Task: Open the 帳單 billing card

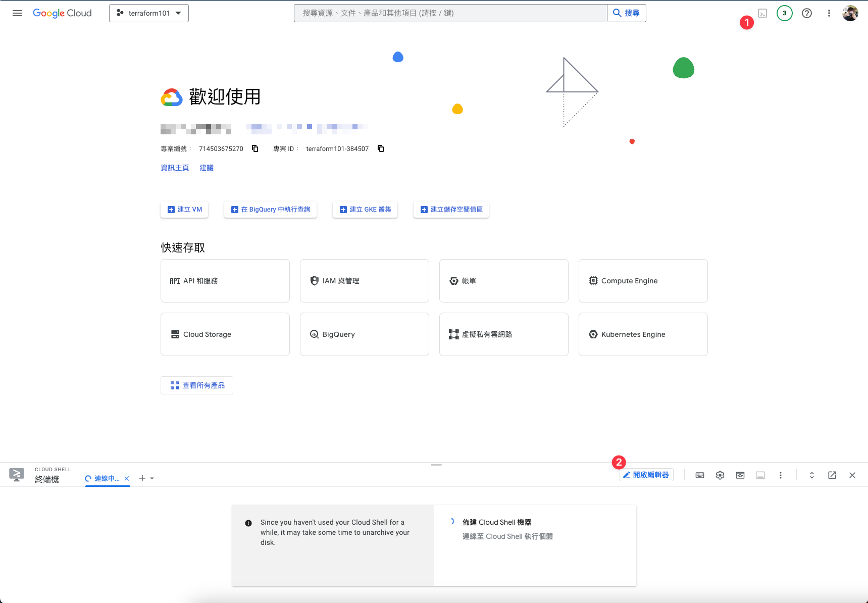Action: tap(504, 281)
